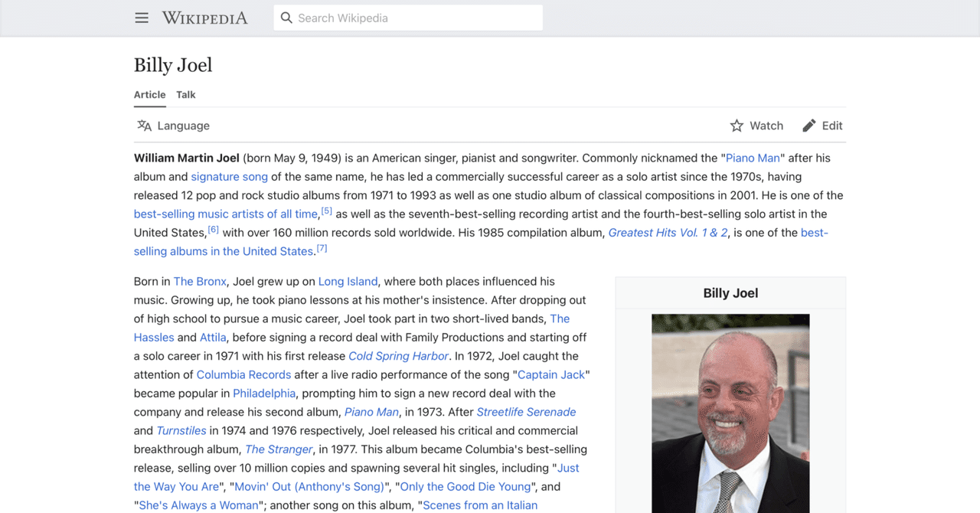Open Only the Good Die Young link
This screenshot has height=513, width=980.
(465, 486)
